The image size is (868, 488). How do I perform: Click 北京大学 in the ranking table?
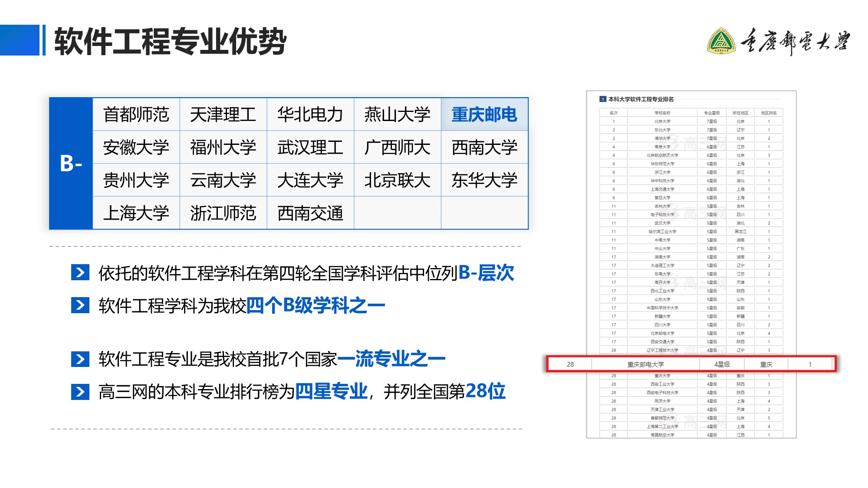[662, 121]
